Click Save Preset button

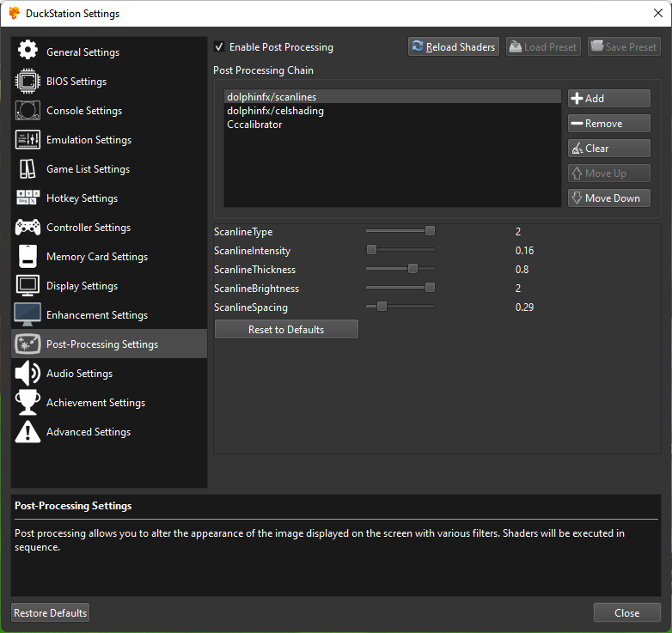coord(624,46)
